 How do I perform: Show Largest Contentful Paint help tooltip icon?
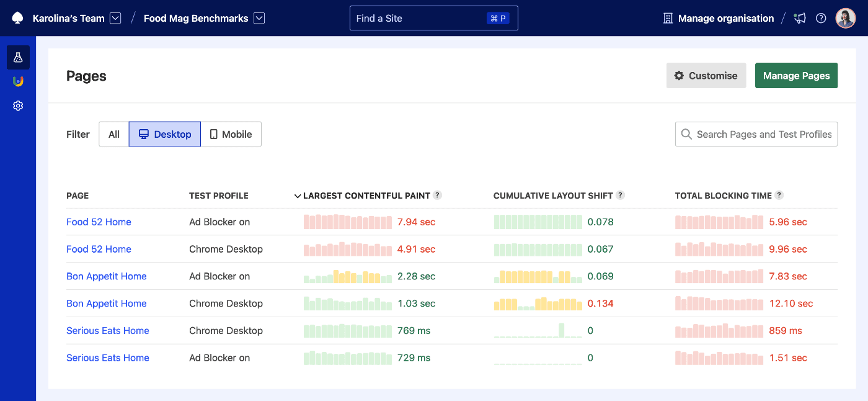point(437,195)
